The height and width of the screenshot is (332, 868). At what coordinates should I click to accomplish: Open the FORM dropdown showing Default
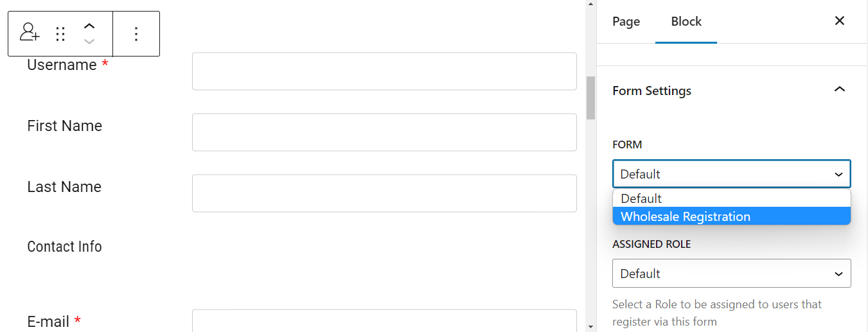click(731, 174)
